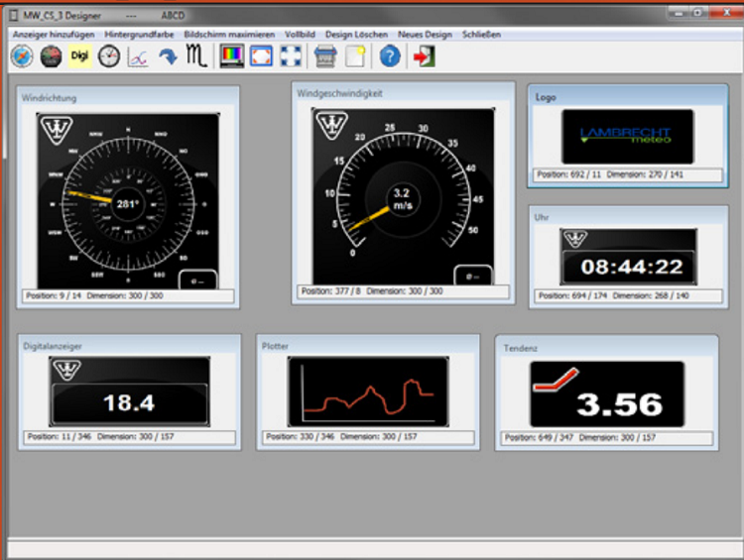Add a clock widget from toolbar
The width and height of the screenshot is (744, 560).
[x=108, y=56]
